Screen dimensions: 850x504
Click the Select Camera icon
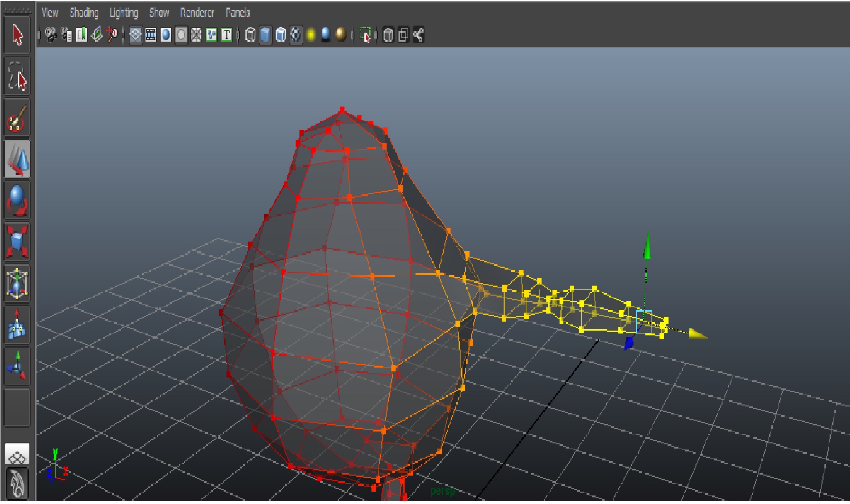(x=51, y=35)
